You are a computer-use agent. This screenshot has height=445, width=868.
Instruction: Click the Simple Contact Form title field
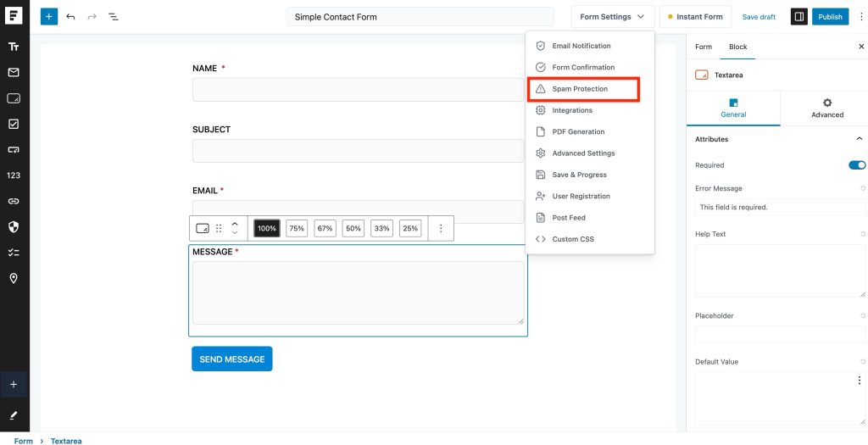click(x=420, y=17)
